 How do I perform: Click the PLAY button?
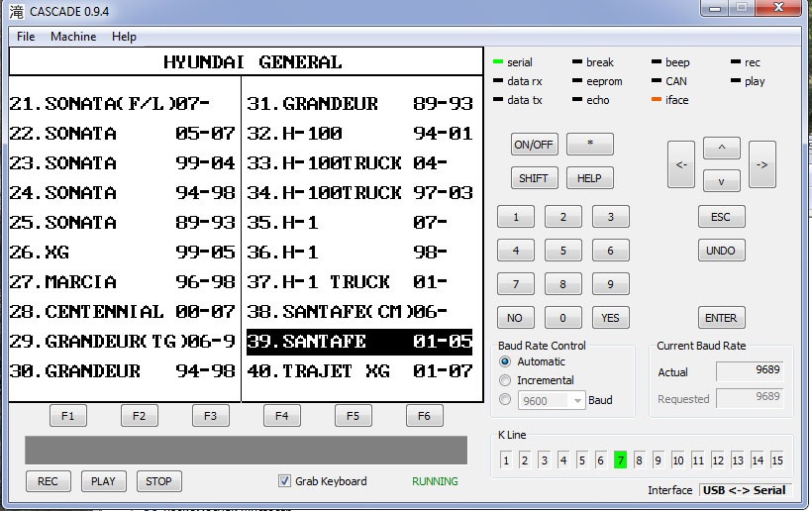(x=104, y=481)
